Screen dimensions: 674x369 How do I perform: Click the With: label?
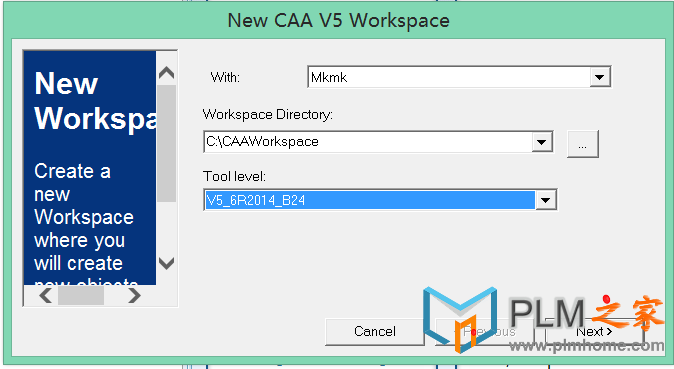225,77
